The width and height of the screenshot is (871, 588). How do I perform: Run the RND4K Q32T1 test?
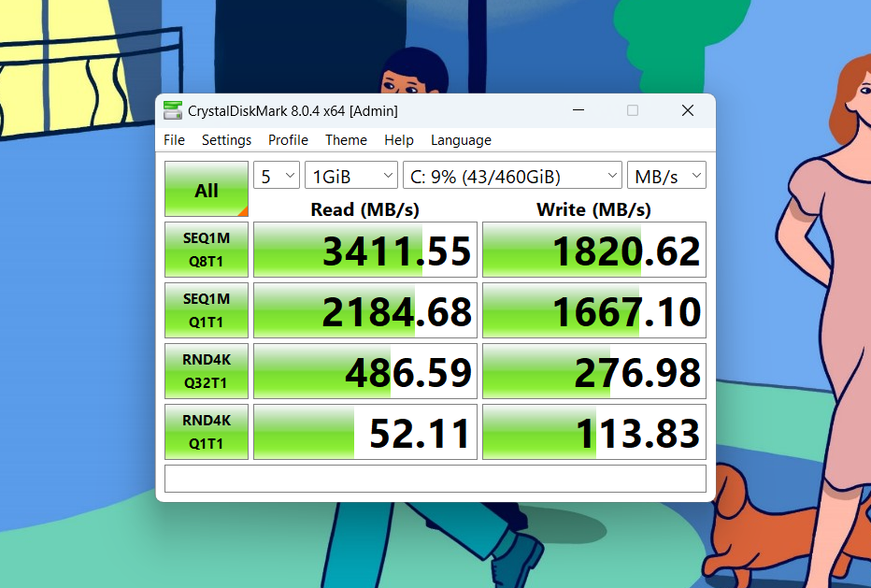pyautogui.click(x=207, y=371)
